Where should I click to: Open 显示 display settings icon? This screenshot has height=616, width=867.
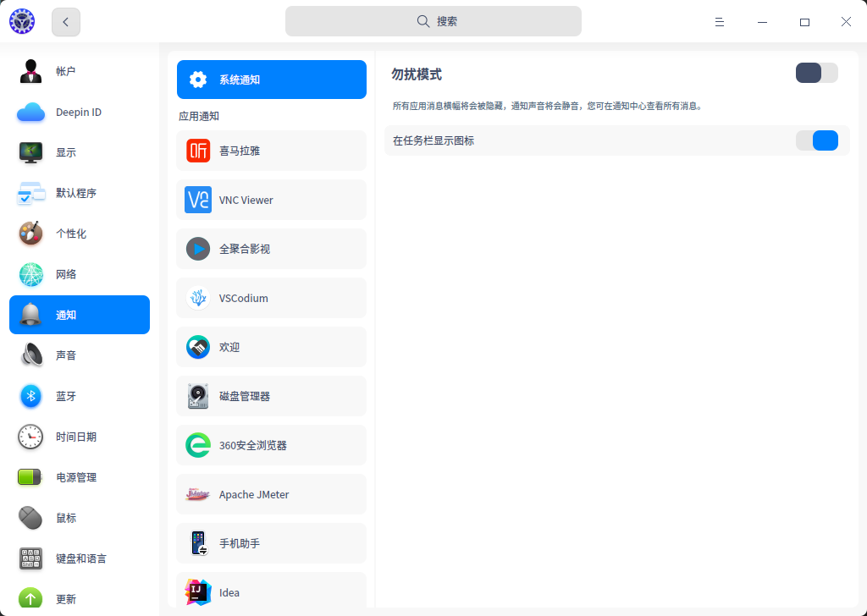click(30, 152)
